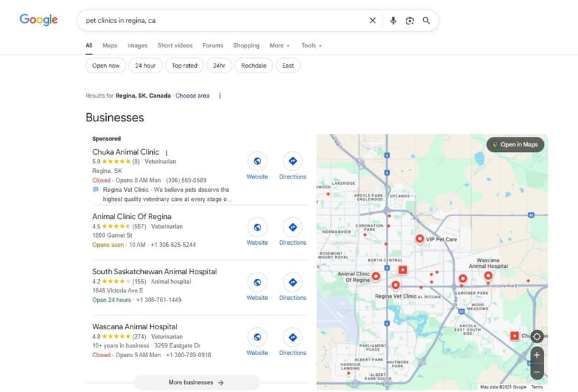Clear the search box with X icon
Image resolution: width=578 pixels, height=392 pixels.
coord(373,21)
